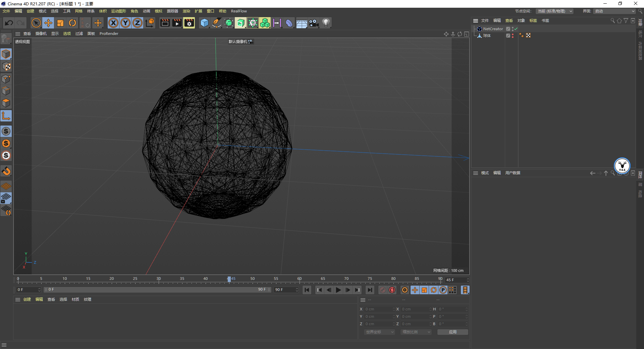The width and height of the screenshot is (644, 349).
Task: Click the 球体 checkerboard texture tag
Action: pyautogui.click(x=528, y=35)
